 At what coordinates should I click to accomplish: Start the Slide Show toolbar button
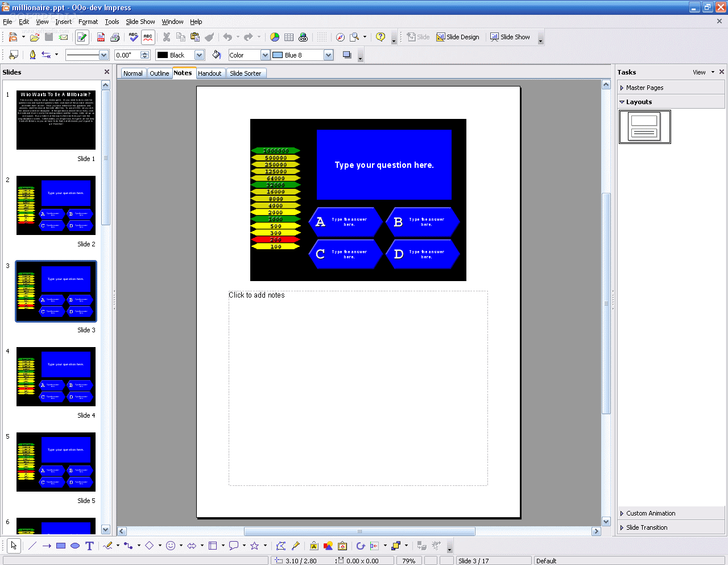click(510, 37)
